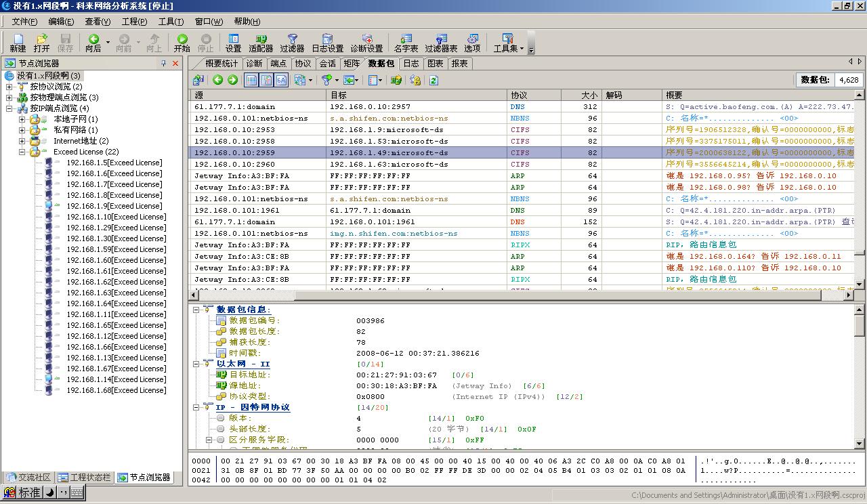Click the 过滤器 (Filter) funnel icon
The width and height of the screenshot is (867, 504).
[x=292, y=40]
